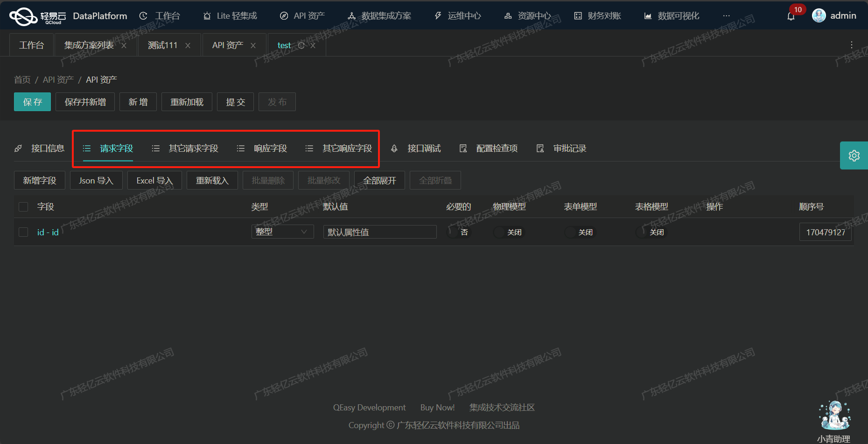Click the 保存并新增 button
The height and width of the screenshot is (444, 868).
(x=85, y=102)
